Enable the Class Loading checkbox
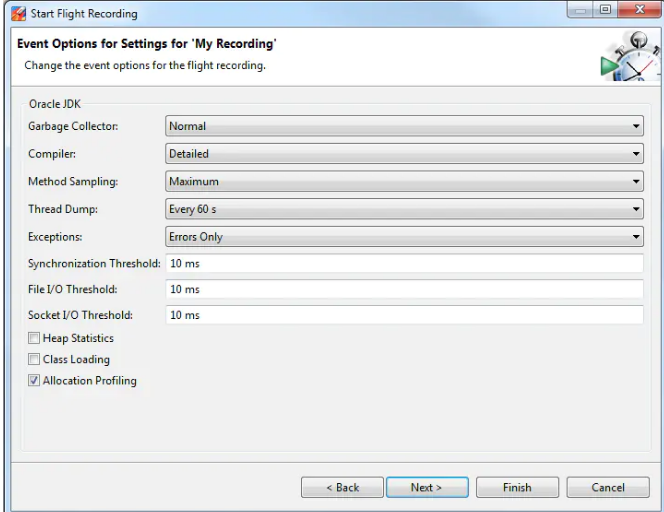Image resolution: width=664 pixels, height=512 pixels. 34,359
